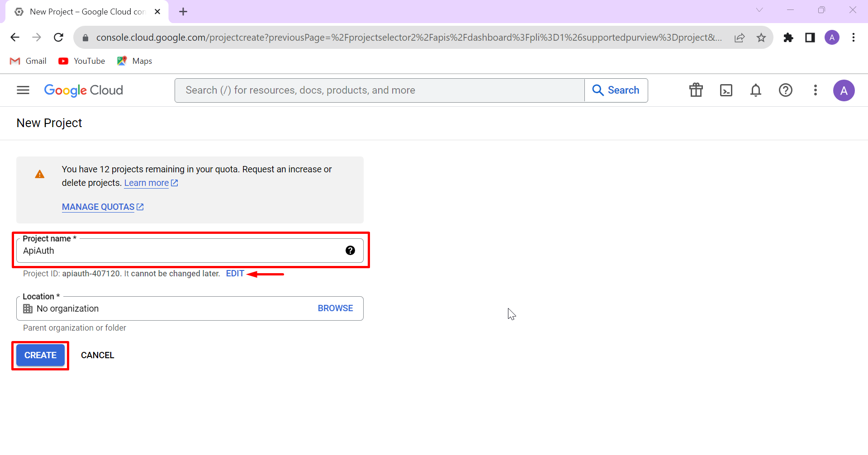
Task: Open the navigation hamburger menu
Action: point(22,90)
